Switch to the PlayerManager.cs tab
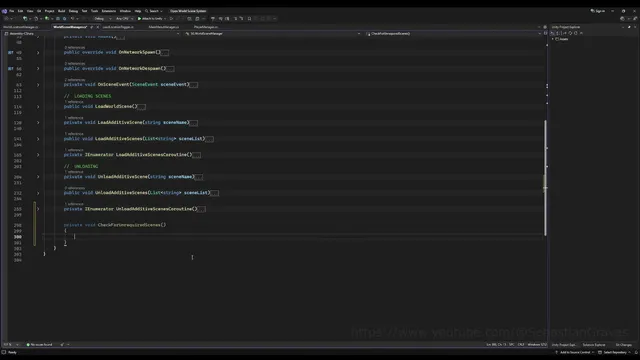The height and width of the screenshot is (360, 640). [206, 27]
